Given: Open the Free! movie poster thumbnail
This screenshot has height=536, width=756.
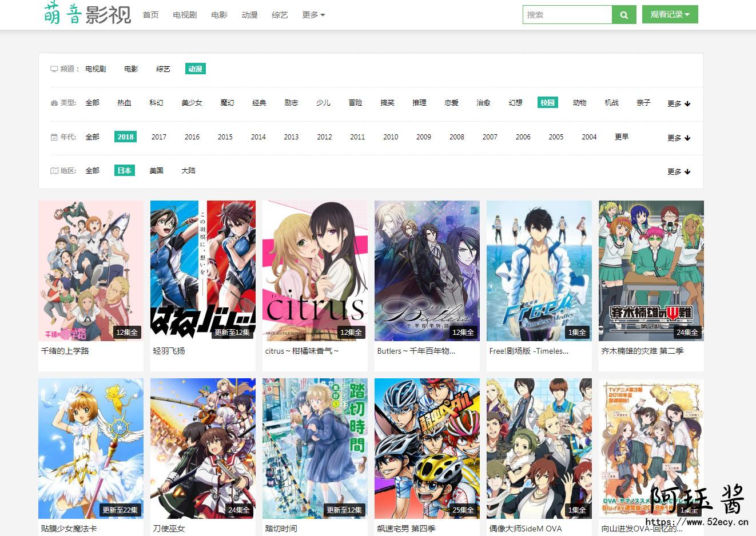Looking at the screenshot, I should 539,270.
